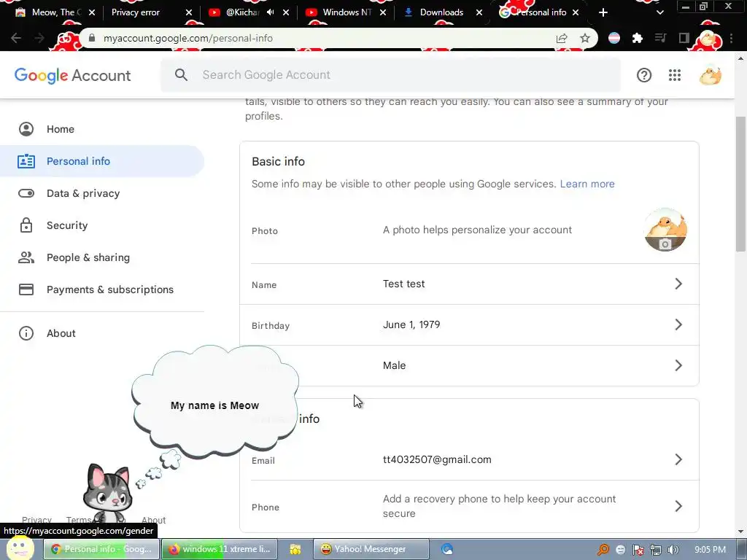Expand the Birthday row chevron

(678, 324)
